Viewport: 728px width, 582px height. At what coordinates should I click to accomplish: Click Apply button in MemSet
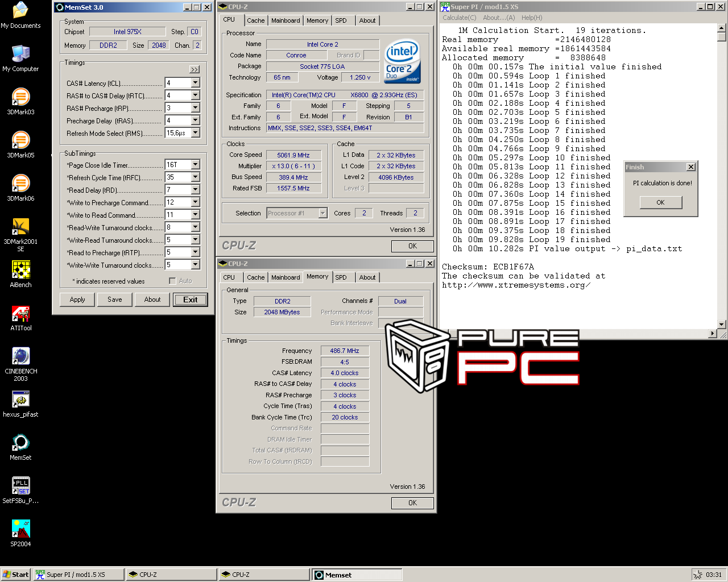(x=77, y=300)
